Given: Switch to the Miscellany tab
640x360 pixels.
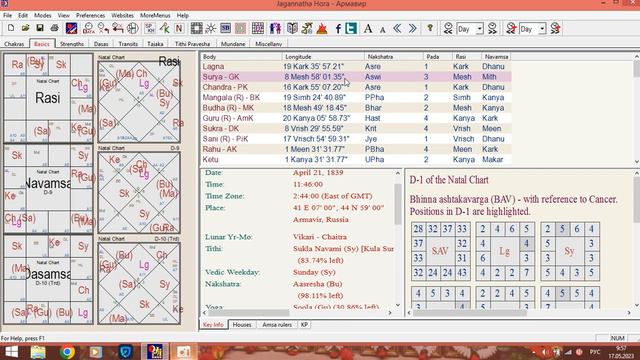Looking at the screenshot, I should 269,44.
